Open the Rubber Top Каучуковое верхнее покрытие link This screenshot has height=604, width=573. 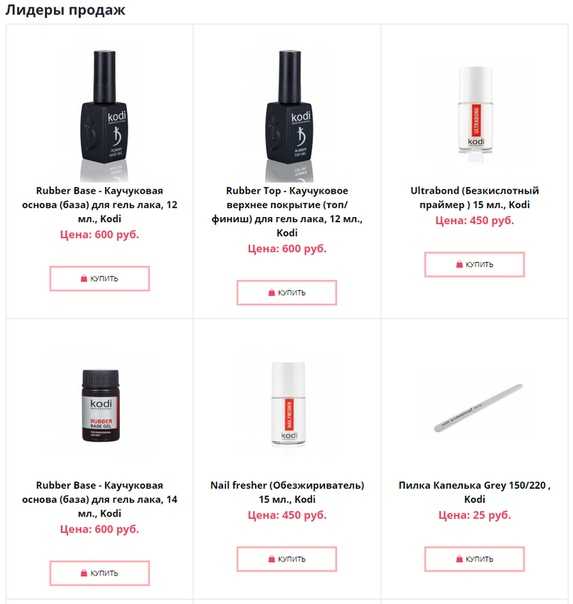click(287, 211)
